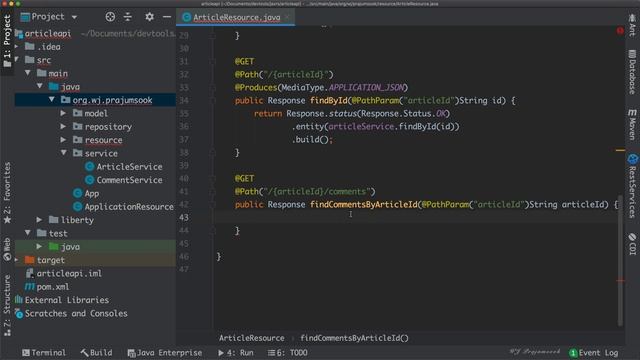The image size is (640, 360).
Task: Click findCommentsByArticleId() breadcrumb
Action: [354, 338]
